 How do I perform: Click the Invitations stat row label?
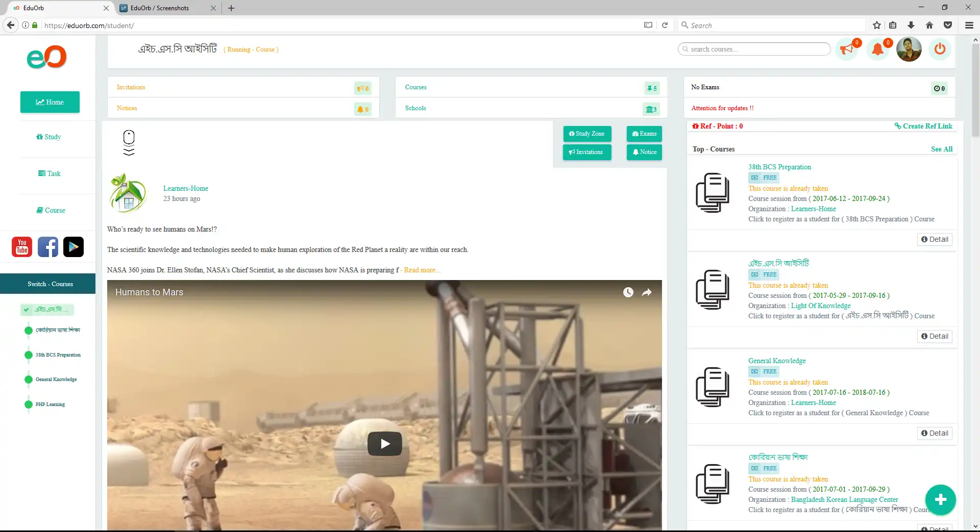click(131, 87)
